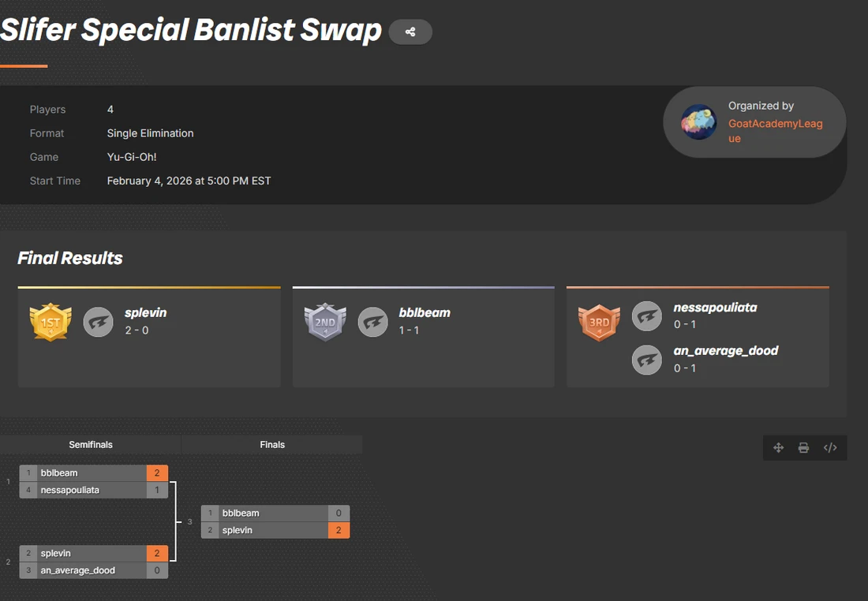
Task: Click the embed code icon
Action: click(x=830, y=448)
